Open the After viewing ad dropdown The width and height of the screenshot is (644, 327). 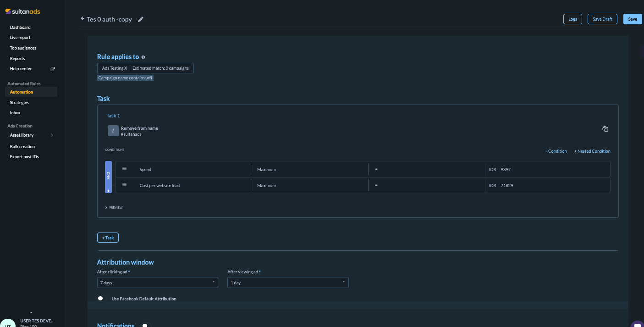tap(288, 283)
